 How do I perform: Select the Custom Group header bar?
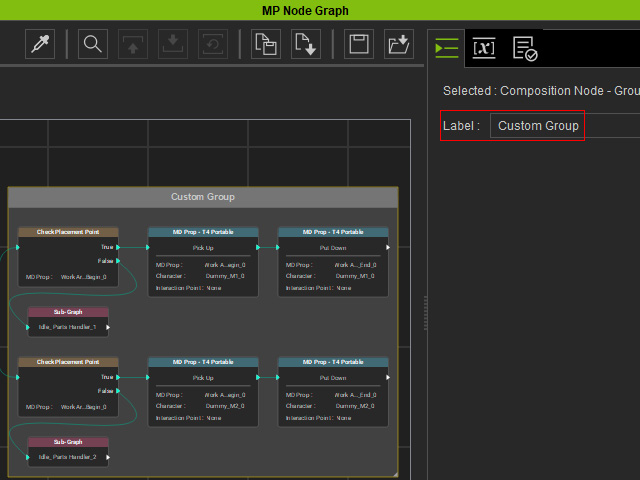click(203, 197)
